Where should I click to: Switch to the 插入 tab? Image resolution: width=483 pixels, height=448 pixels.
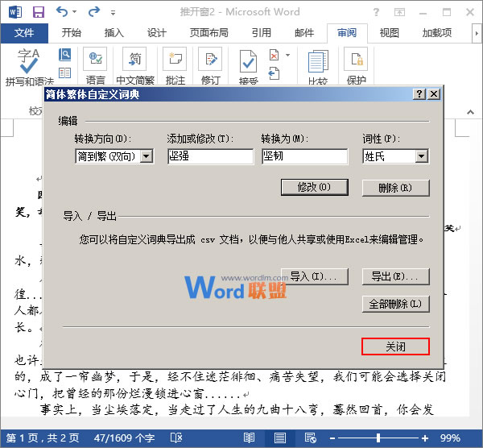[x=114, y=33]
